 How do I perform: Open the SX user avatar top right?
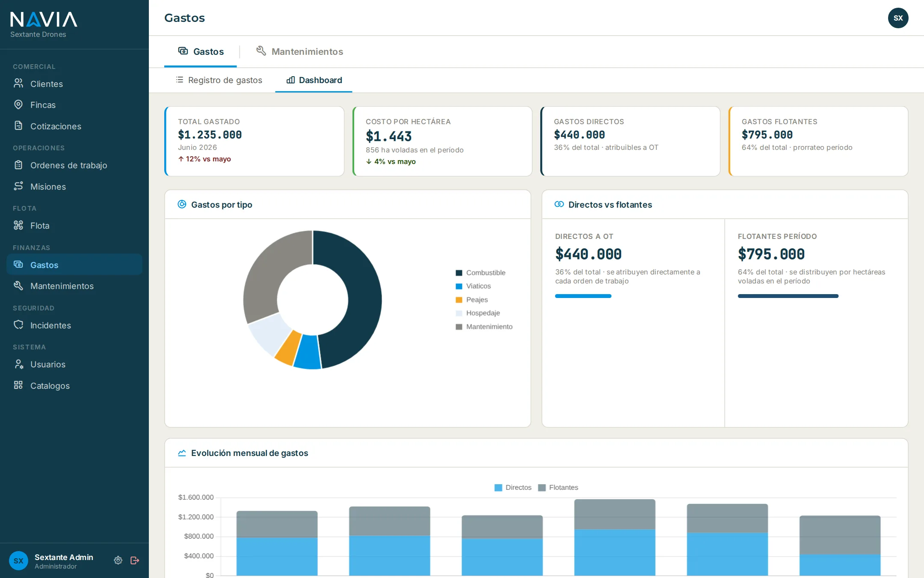click(898, 18)
